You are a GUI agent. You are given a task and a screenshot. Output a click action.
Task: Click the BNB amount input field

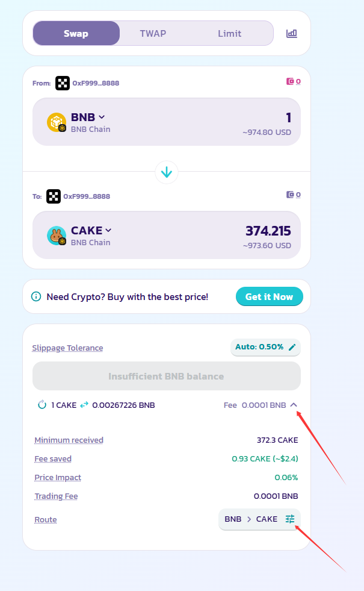pyautogui.click(x=241, y=117)
